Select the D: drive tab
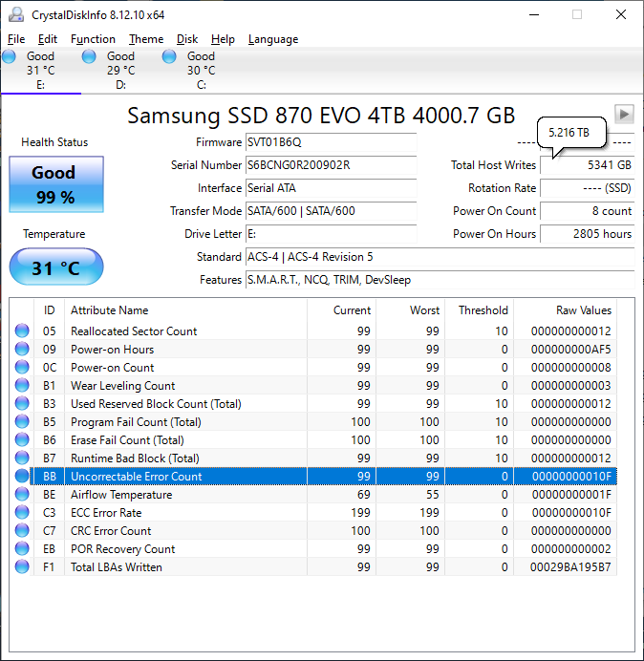Viewport: 644px width, 661px height. coord(121,71)
